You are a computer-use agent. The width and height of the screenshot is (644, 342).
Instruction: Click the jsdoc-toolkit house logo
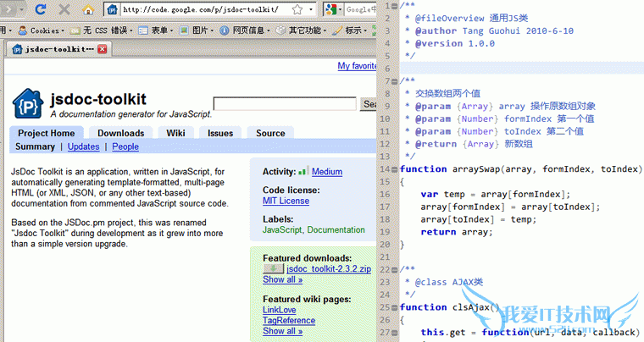pos(27,104)
